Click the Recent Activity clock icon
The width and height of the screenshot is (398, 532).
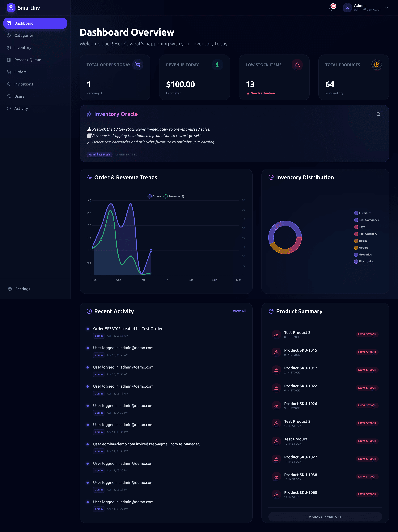click(x=89, y=311)
